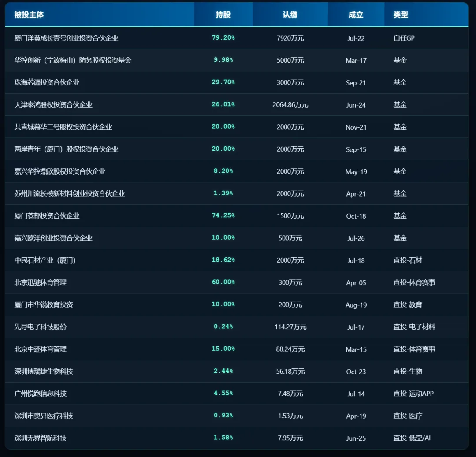Screen dimensions: 476x457
Task: Select 天津泰鸿股权投资合伙企业 entry
Action: click(x=53, y=105)
